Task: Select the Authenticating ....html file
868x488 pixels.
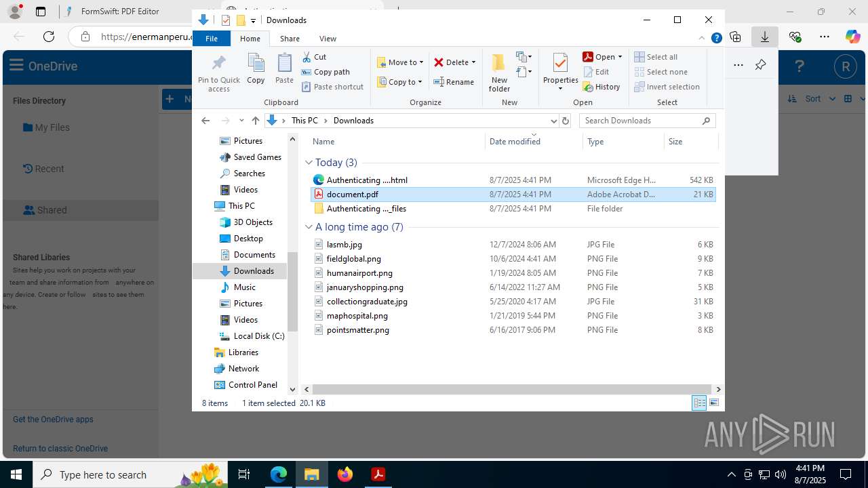Action: click(x=513, y=180)
